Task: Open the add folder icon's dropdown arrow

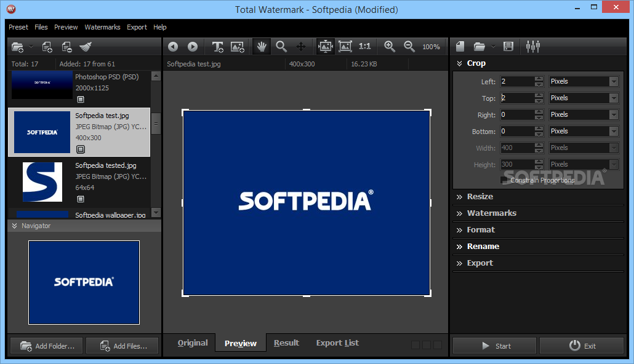Action: pyautogui.click(x=31, y=47)
